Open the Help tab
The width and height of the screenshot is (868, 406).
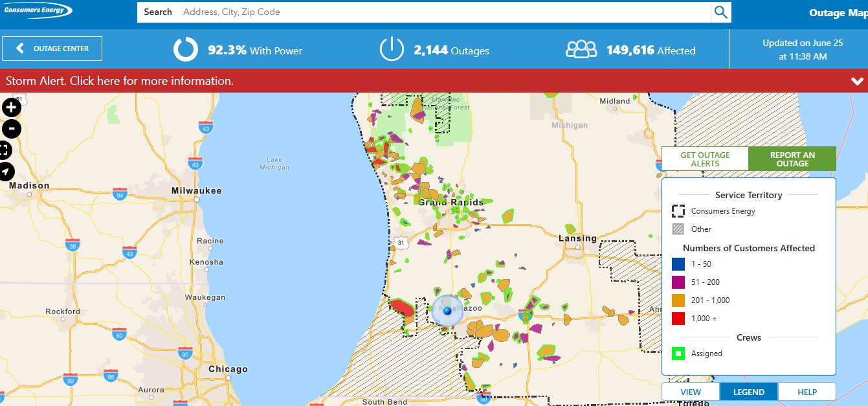click(x=807, y=392)
